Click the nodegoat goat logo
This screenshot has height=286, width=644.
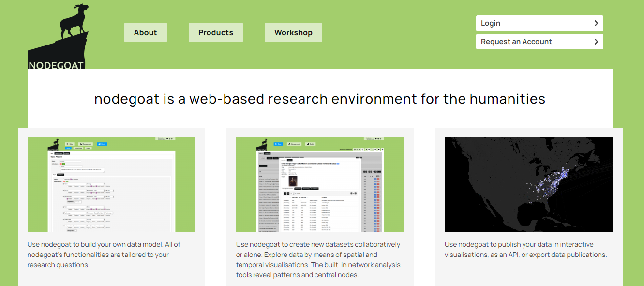pos(58,37)
